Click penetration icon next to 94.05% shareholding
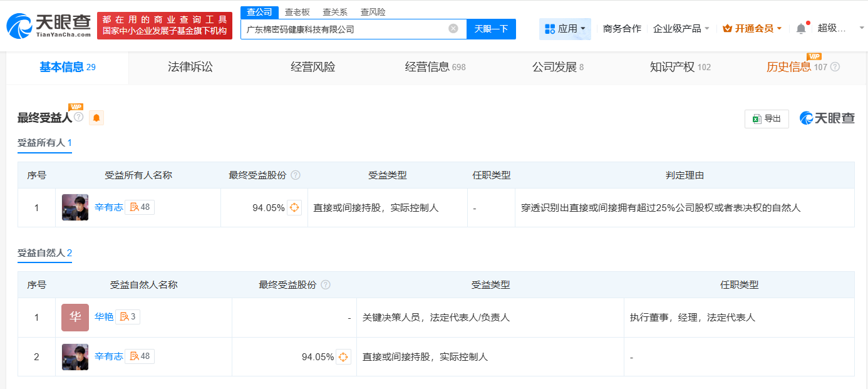Screen dimensions: 868x389 click(294, 207)
